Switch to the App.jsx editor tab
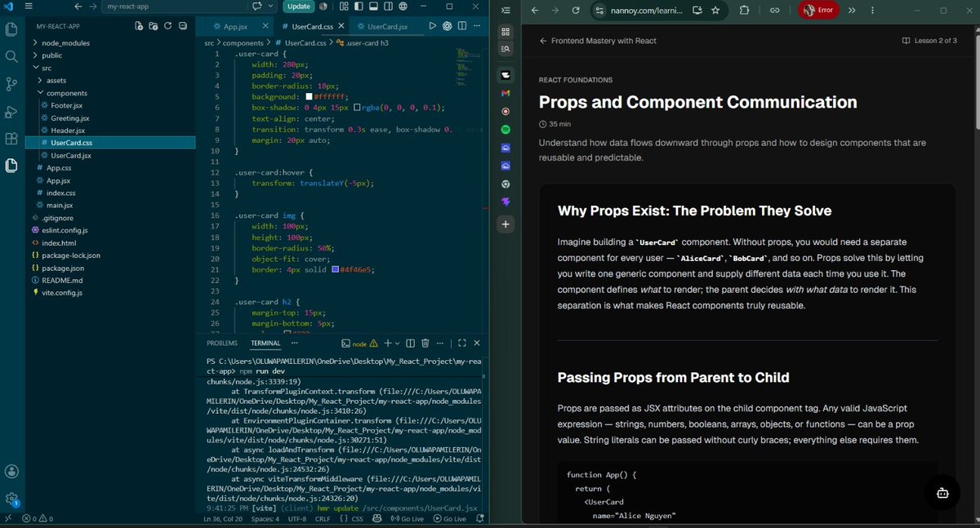980x528 pixels. tap(234, 26)
